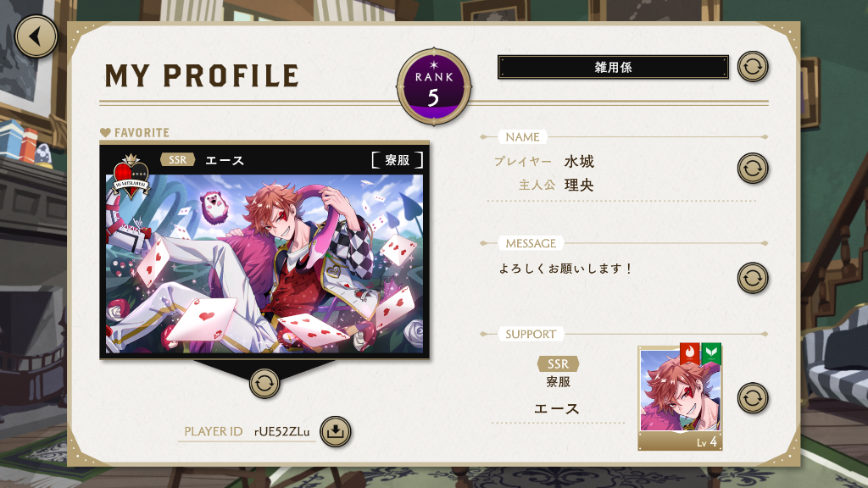Open the support Ace card thumbnail
Screen dimensions: 868x488
(x=680, y=398)
